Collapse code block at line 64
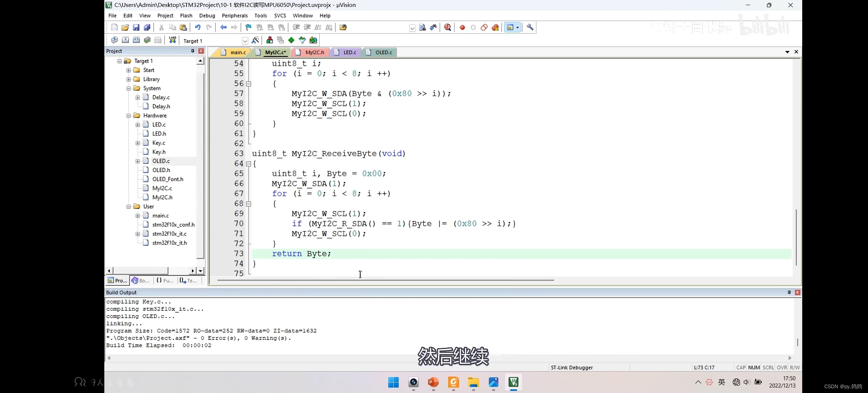868x393 pixels. pos(249,164)
